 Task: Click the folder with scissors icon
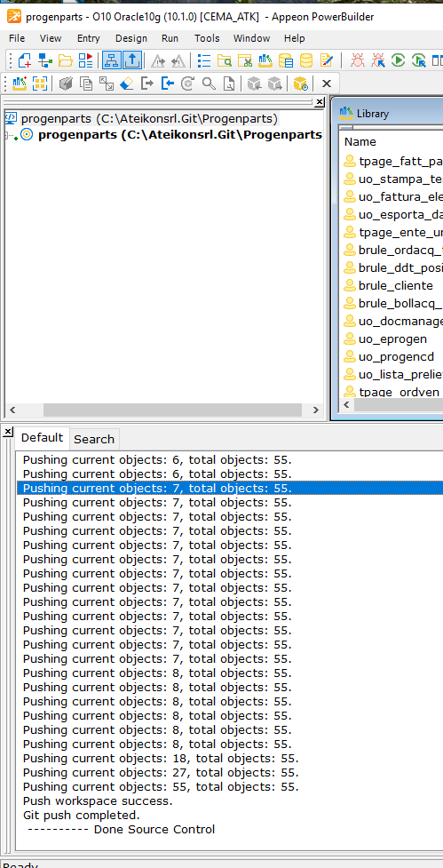point(245,60)
